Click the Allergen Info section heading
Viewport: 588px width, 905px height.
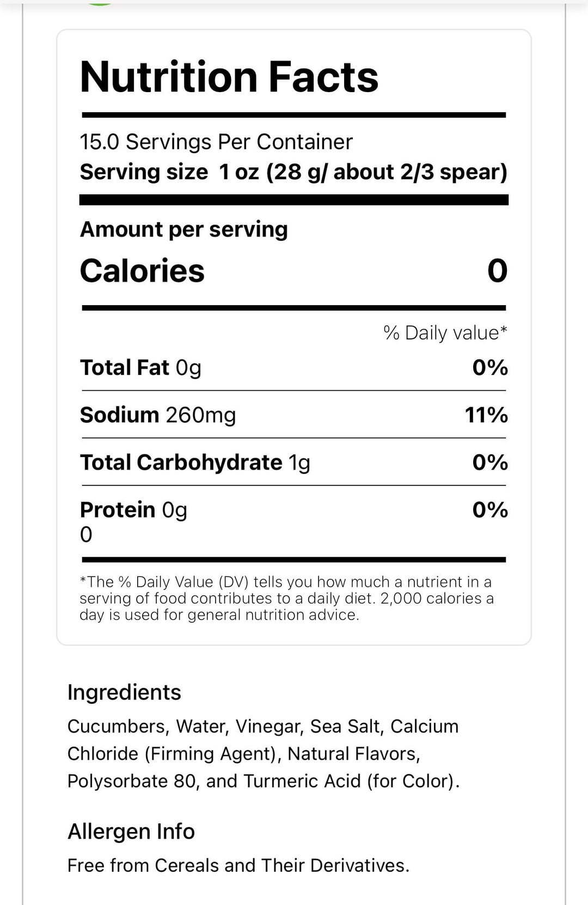point(131,831)
